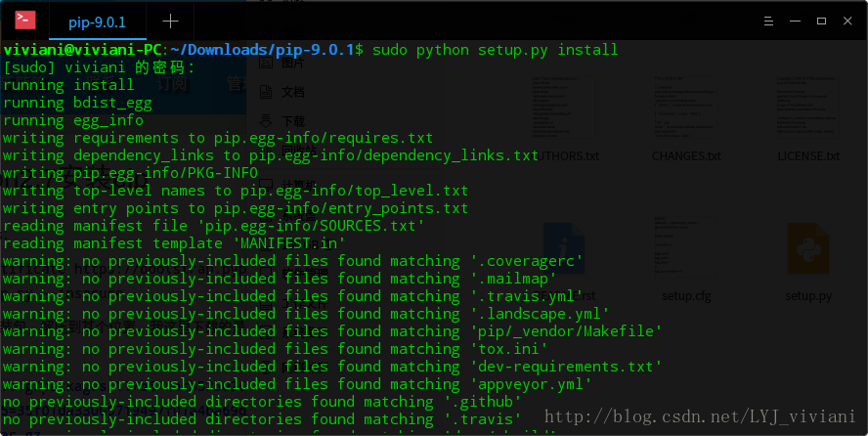Screen dimensions: 868x436
Task: Click the blog.csdn.net watermark URL
Action: click(x=700, y=416)
